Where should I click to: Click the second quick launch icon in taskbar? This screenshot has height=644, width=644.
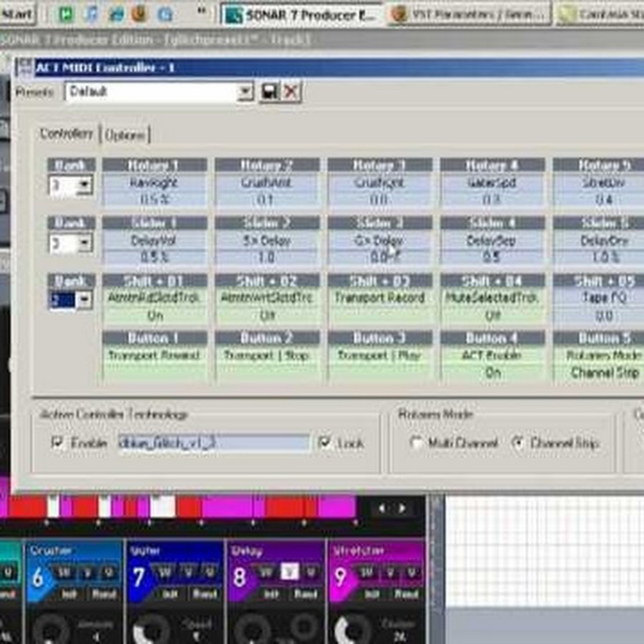(x=91, y=15)
